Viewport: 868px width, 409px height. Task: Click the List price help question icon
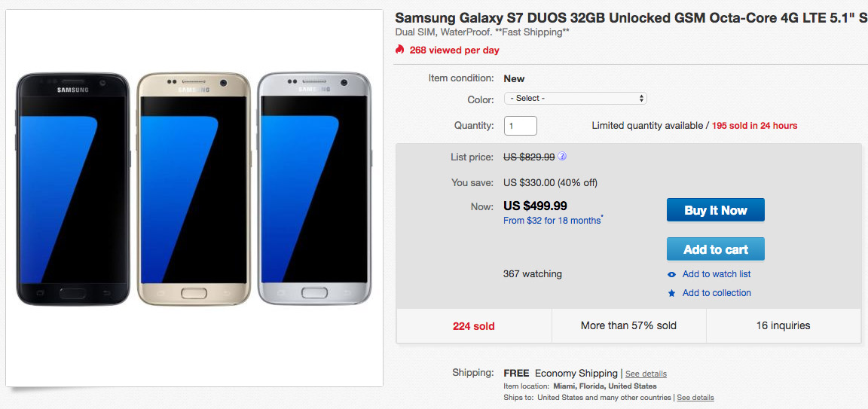coord(562,157)
